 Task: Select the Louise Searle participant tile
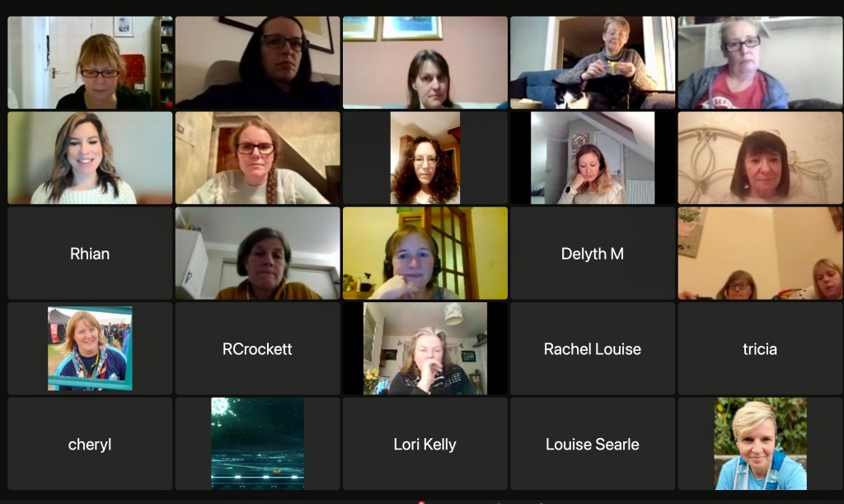click(x=592, y=444)
